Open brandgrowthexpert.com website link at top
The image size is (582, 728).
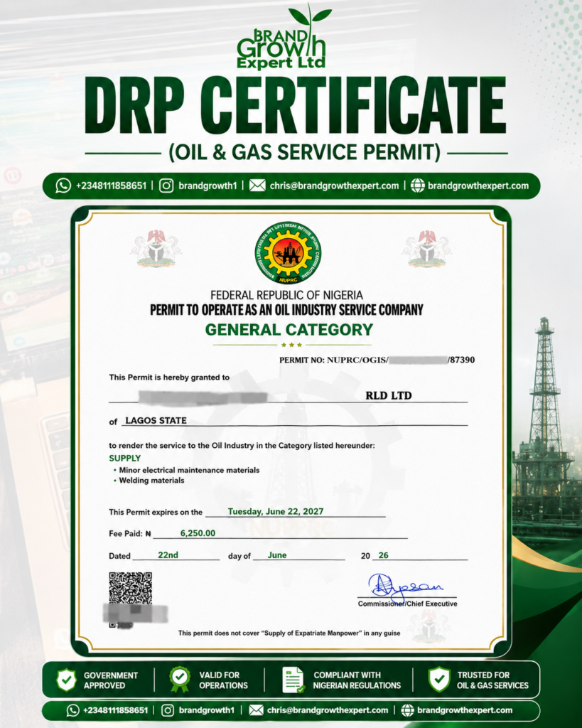478,186
